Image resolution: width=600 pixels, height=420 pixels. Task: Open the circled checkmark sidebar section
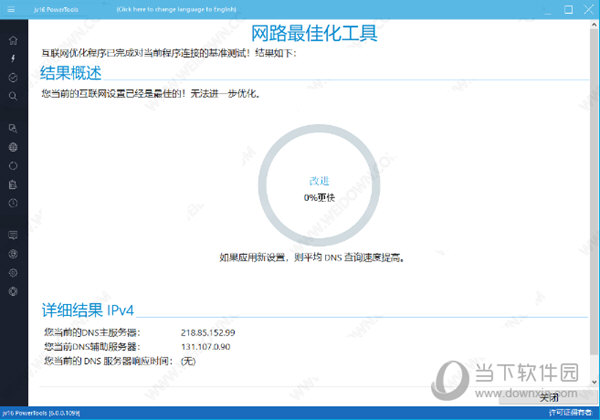[x=13, y=78]
